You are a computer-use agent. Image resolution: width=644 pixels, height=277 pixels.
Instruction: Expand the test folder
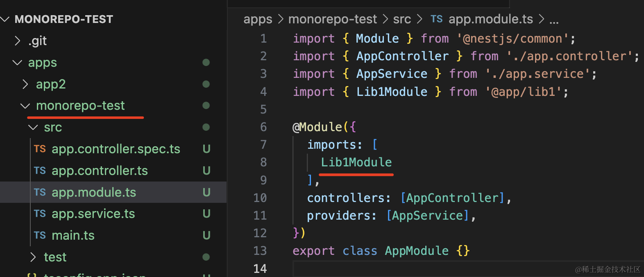(x=33, y=257)
